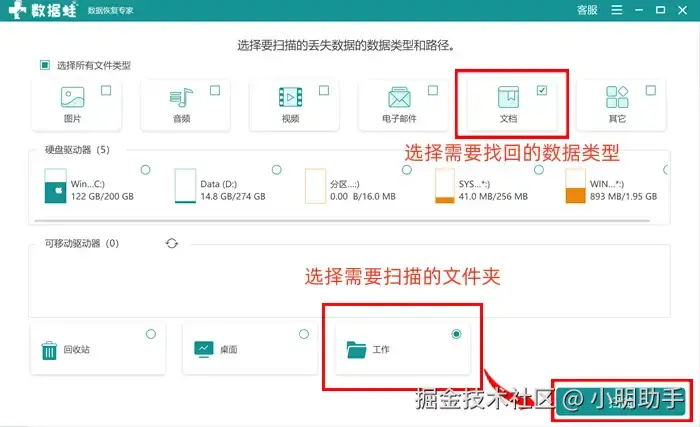Image resolution: width=700 pixels, height=427 pixels.
Task: Close the 数据蛙 window
Action: [x=683, y=10]
